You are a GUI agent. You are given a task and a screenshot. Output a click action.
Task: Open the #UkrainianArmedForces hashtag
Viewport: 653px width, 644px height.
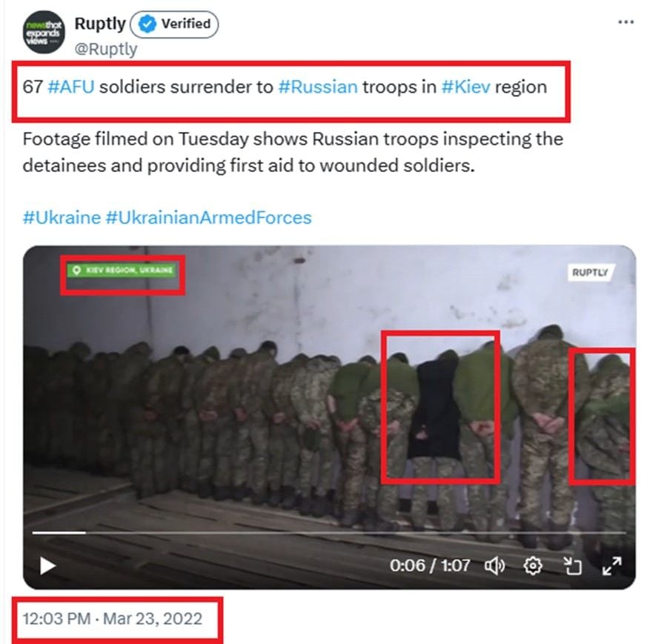point(208,218)
